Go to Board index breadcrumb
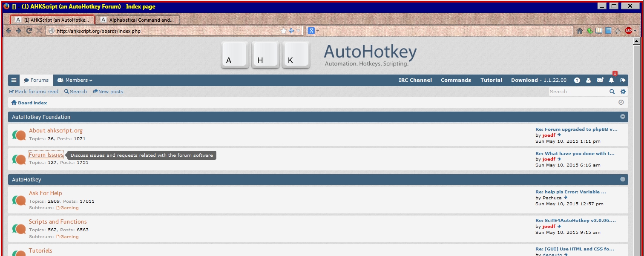This screenshot has height=256, width=644. pos(29,103)
